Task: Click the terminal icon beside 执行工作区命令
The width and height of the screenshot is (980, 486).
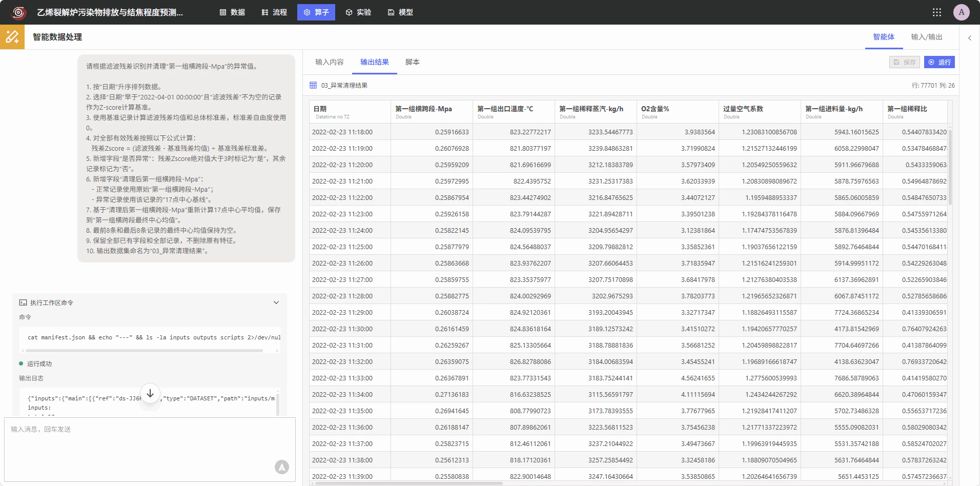Action: tap(23, 302)
